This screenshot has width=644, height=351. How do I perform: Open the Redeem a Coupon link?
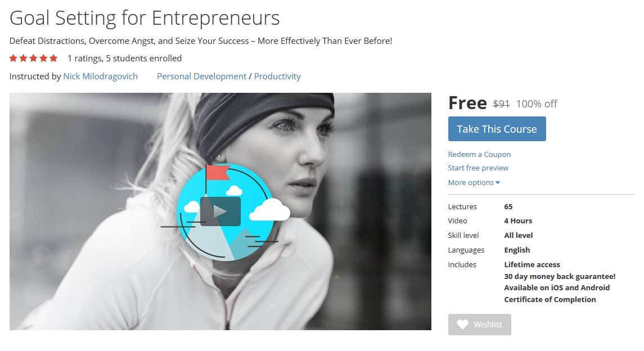479,154
